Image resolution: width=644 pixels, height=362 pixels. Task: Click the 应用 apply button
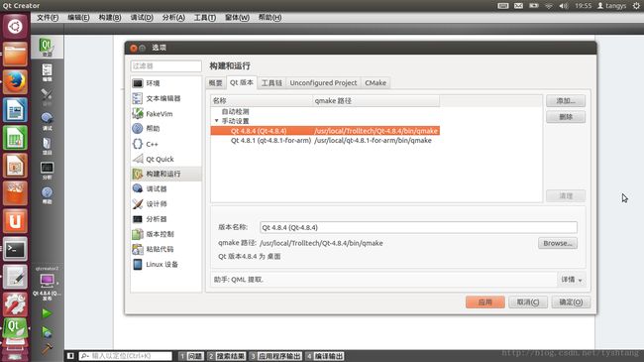pos(485,302)
